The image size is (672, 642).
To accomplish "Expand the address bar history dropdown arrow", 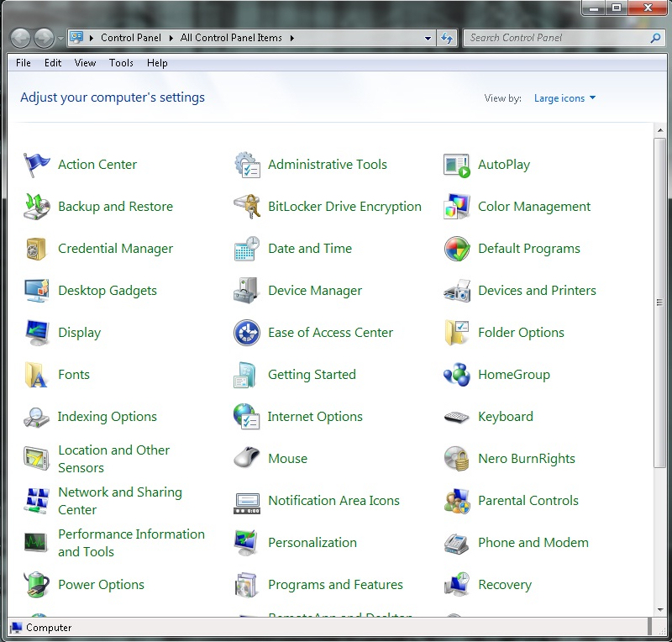I will 428,38.
